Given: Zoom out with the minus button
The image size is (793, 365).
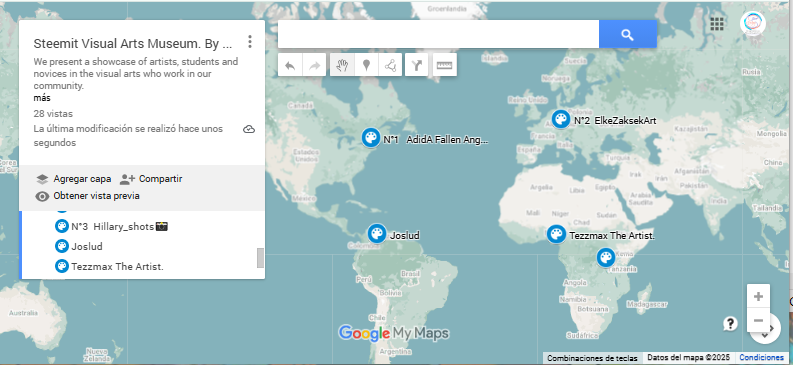Looking at the screenshot, I should click(x=758, y=320).
